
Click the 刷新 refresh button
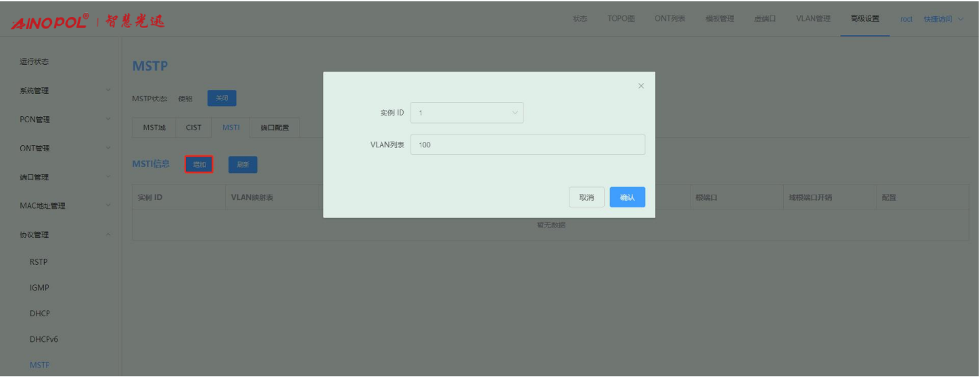[x=243, y=164]
